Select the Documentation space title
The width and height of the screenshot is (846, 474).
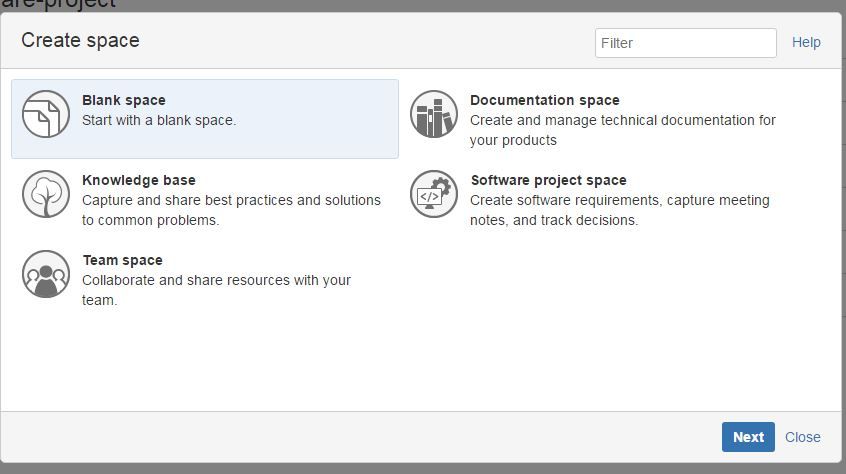click(x=544, y=100)
